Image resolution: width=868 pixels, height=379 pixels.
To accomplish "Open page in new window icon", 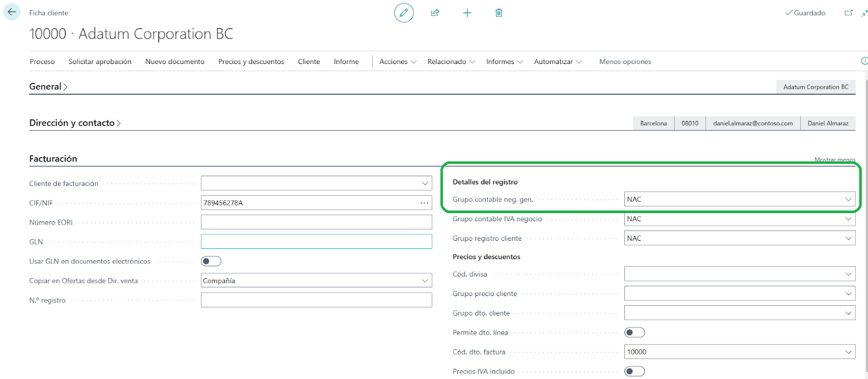I will 848,12.
